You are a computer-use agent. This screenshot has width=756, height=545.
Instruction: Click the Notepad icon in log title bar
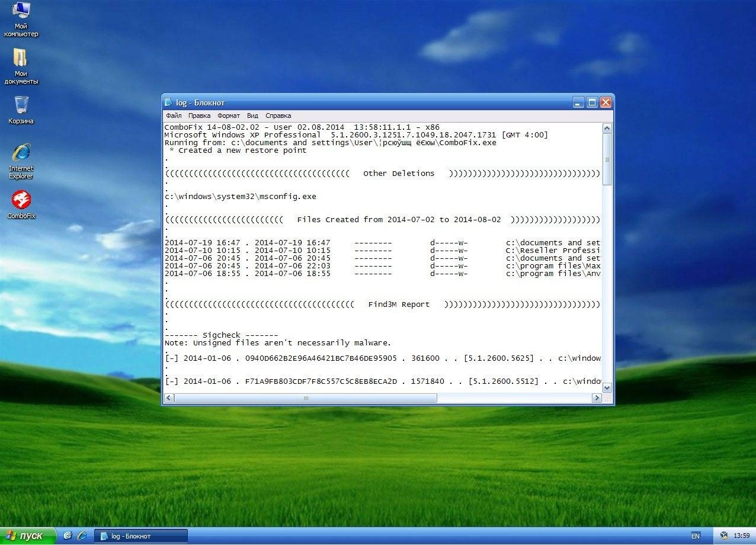[x=169, y=102]
